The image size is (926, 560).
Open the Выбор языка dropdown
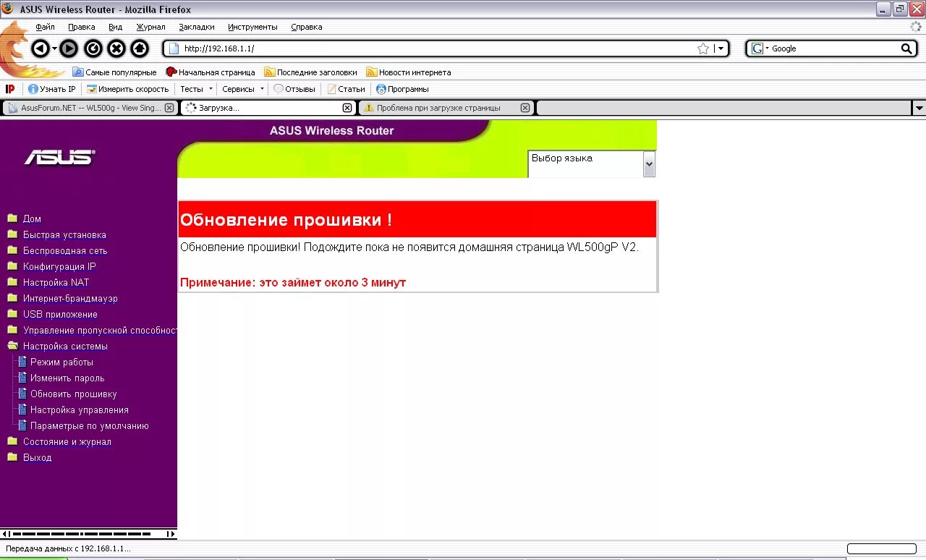coord(592,164)
